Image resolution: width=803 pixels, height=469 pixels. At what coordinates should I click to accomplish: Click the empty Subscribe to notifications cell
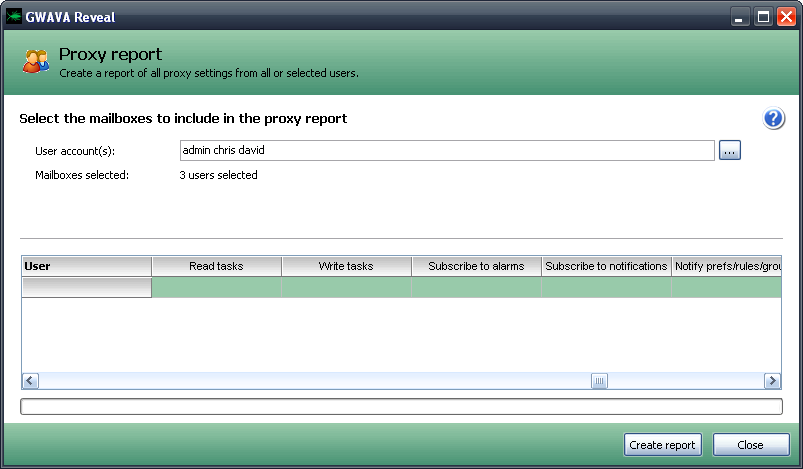click(x=606, y=287)
